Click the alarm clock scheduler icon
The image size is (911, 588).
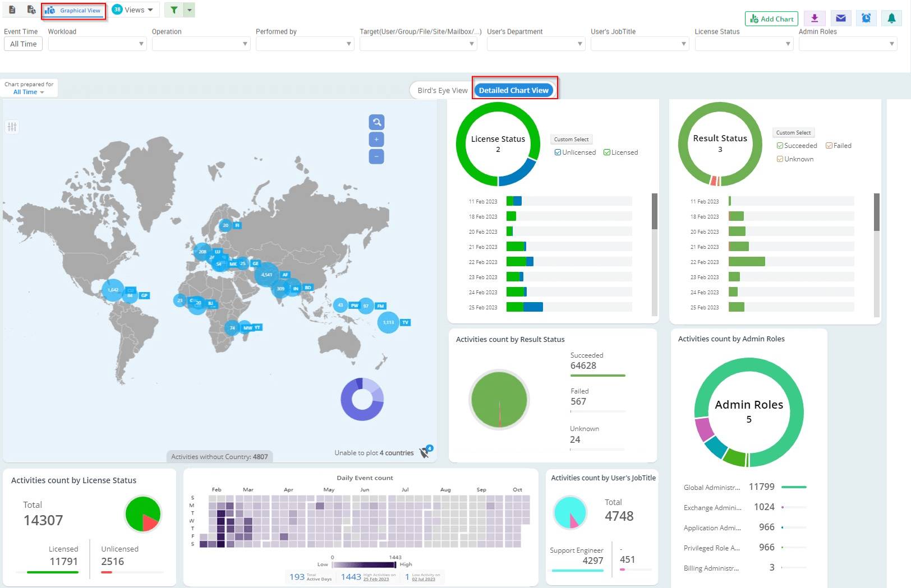[x=866, y=18]
